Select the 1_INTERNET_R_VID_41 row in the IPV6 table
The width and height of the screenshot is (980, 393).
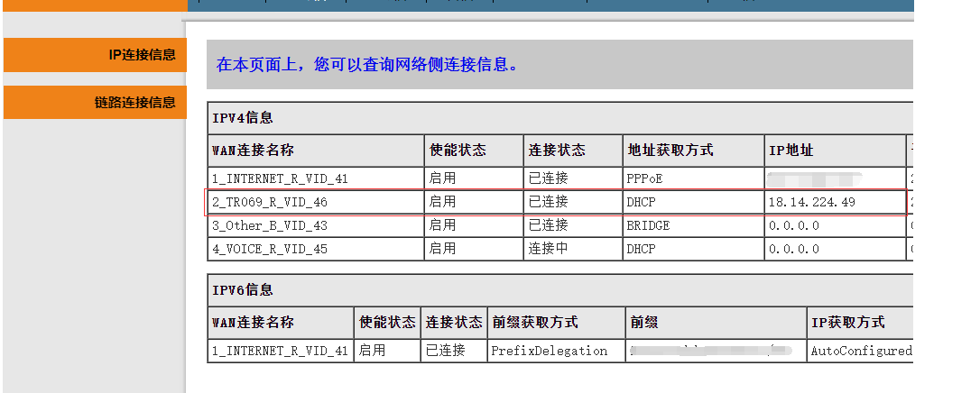coord(560,351)
